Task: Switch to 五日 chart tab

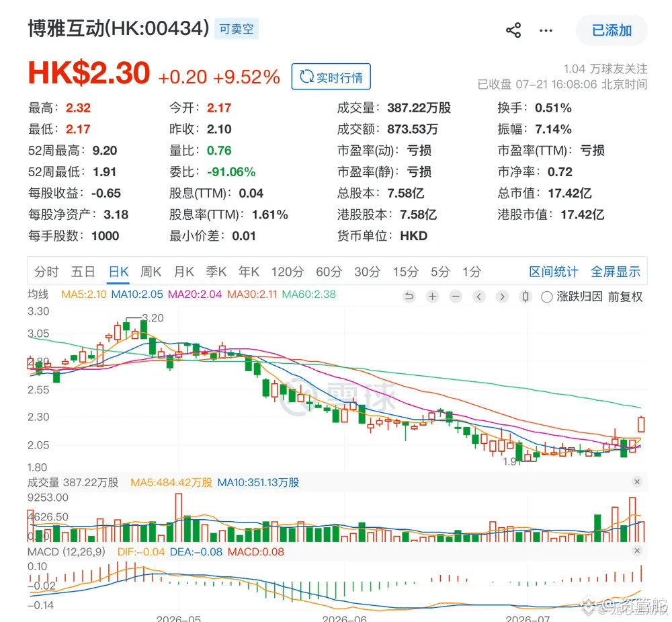Action: (83, 272)
